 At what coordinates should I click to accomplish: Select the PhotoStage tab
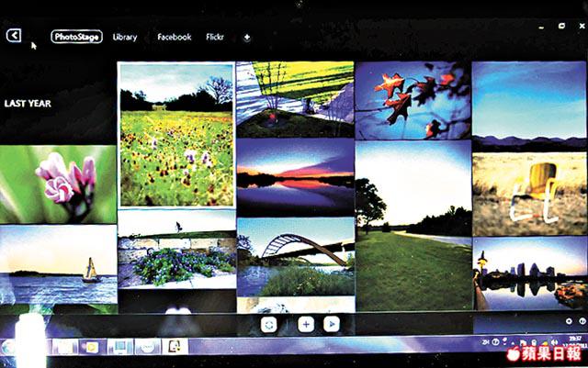[x=76, y=37]
